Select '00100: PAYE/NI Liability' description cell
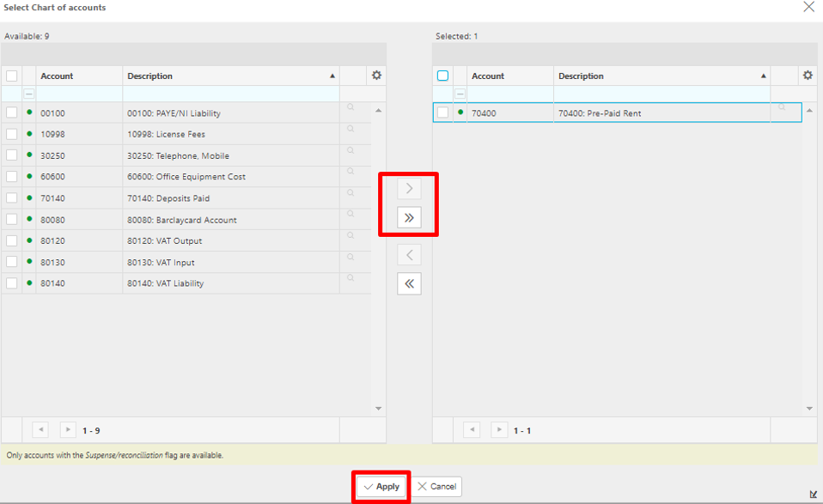823x504 pixels. pyautogui.click(x=231, y=112)
